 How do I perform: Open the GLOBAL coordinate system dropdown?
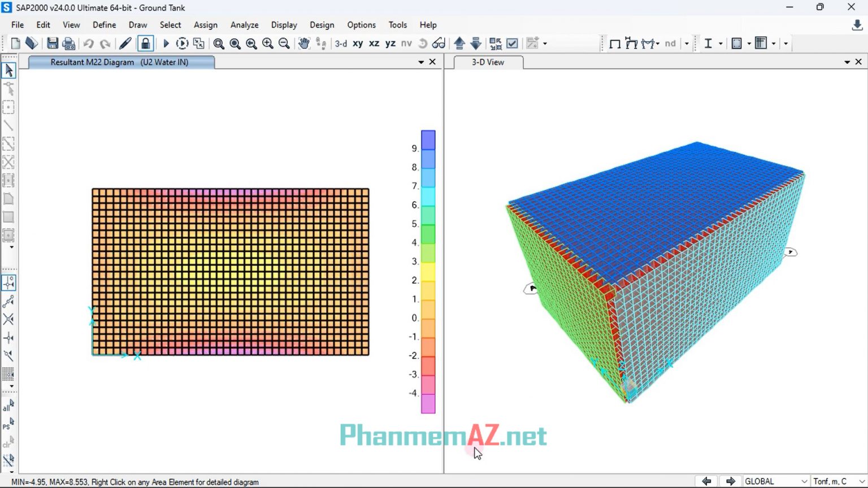pos(776,481)
